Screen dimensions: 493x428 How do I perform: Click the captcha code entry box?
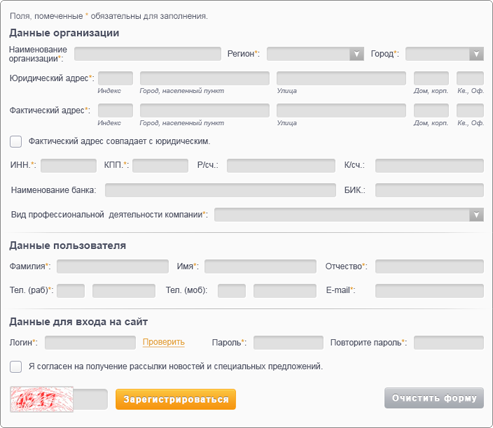tap(90, 399)
